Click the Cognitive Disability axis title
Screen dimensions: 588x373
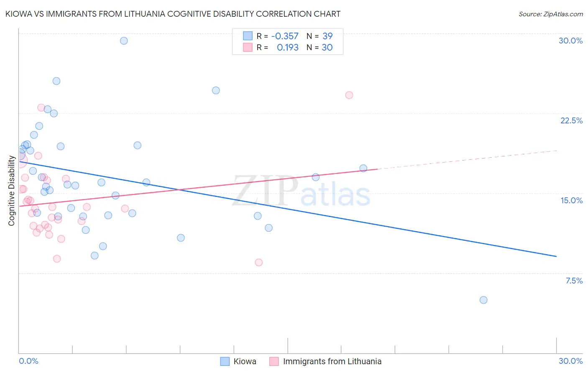[x=11, y=191]
